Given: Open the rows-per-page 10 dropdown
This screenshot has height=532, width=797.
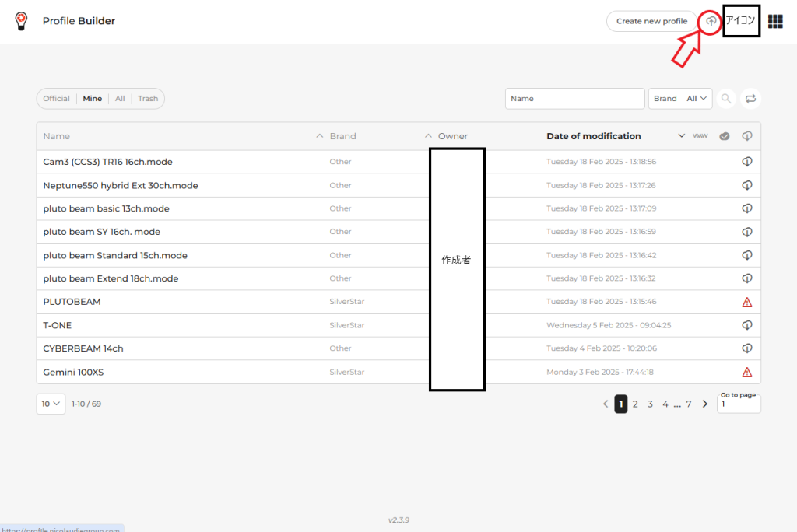Looking at the screenshot, I should tap(51, 404).
